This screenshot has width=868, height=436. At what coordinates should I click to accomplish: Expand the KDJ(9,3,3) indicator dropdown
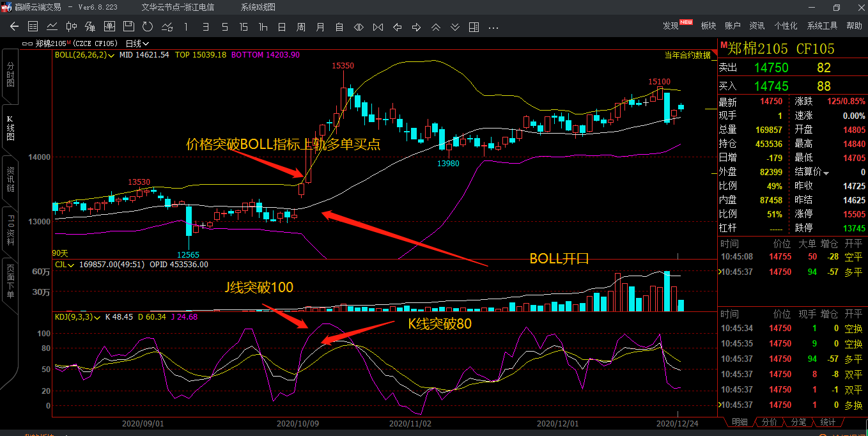coord(98,316)
